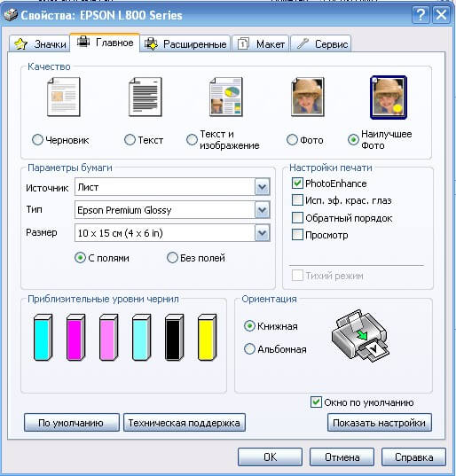
Task: Open the Тип paper type dropdown
Action: coord(263,210)
